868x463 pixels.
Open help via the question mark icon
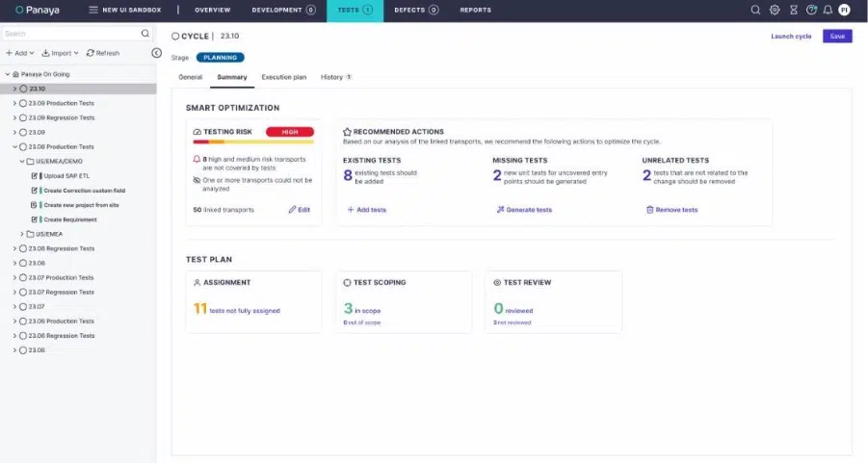pos(811,10)
